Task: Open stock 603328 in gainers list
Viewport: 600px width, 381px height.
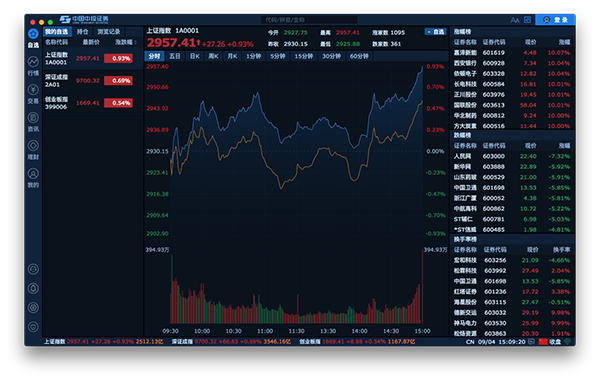Action: coord(512,73)
